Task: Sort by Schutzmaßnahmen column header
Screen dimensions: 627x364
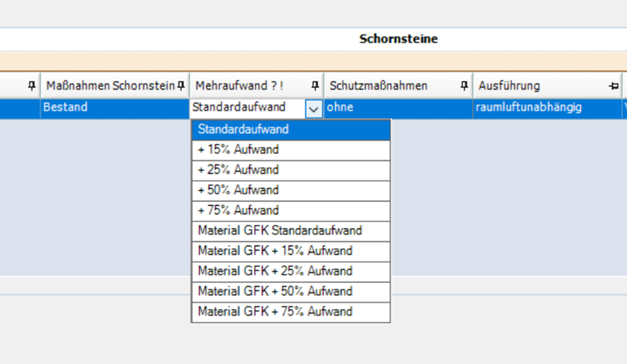Action: pos(398,86)
